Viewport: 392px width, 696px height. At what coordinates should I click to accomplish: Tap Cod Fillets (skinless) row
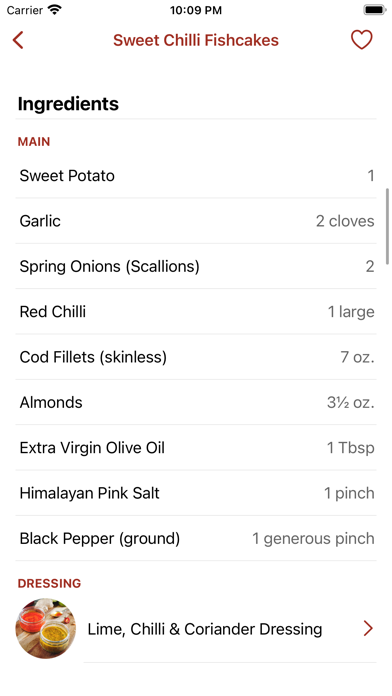[x=196, y=357]
